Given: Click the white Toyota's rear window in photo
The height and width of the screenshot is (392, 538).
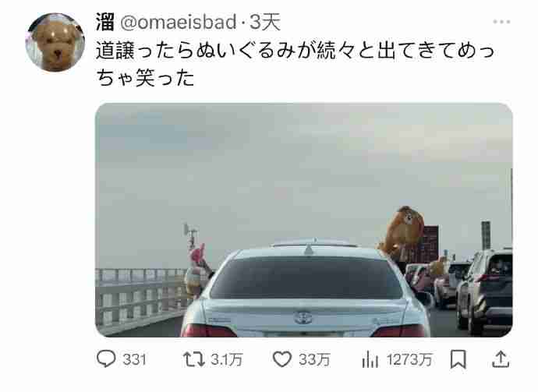Looking at the screenshot, I should [306, 278].
